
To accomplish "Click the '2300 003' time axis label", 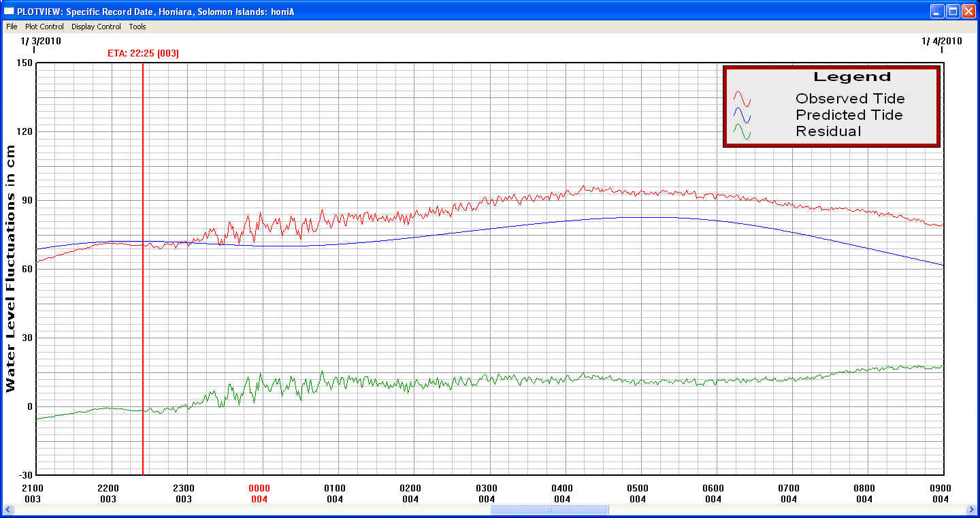I will tap(184, 493).
